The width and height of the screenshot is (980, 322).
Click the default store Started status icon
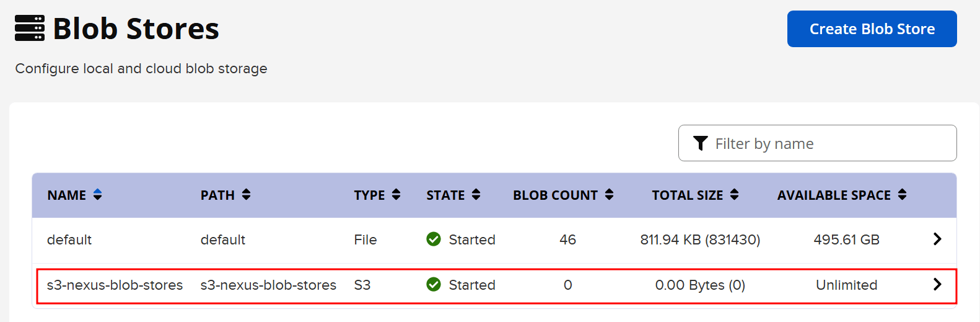click(x=434, y=239)
